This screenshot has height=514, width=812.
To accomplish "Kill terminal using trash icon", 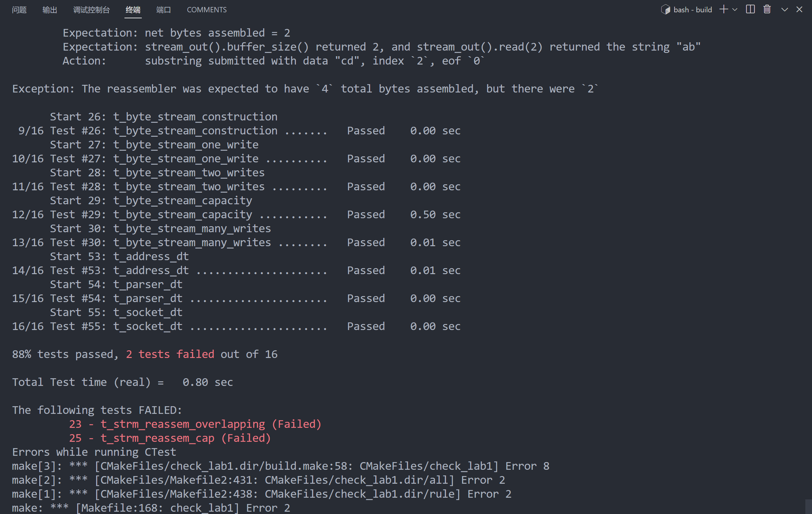I will point(767,9).
